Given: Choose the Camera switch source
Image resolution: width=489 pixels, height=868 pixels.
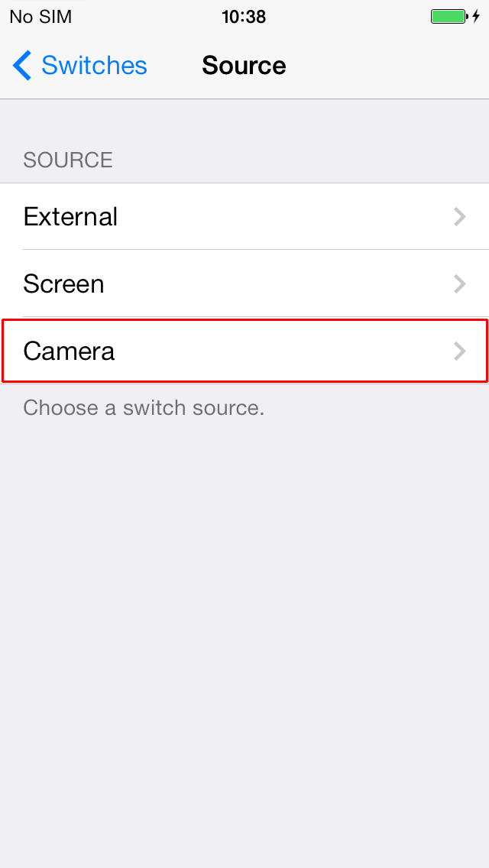Looking at the screenshot, I should pyautogui.click(x=244, y=351).
